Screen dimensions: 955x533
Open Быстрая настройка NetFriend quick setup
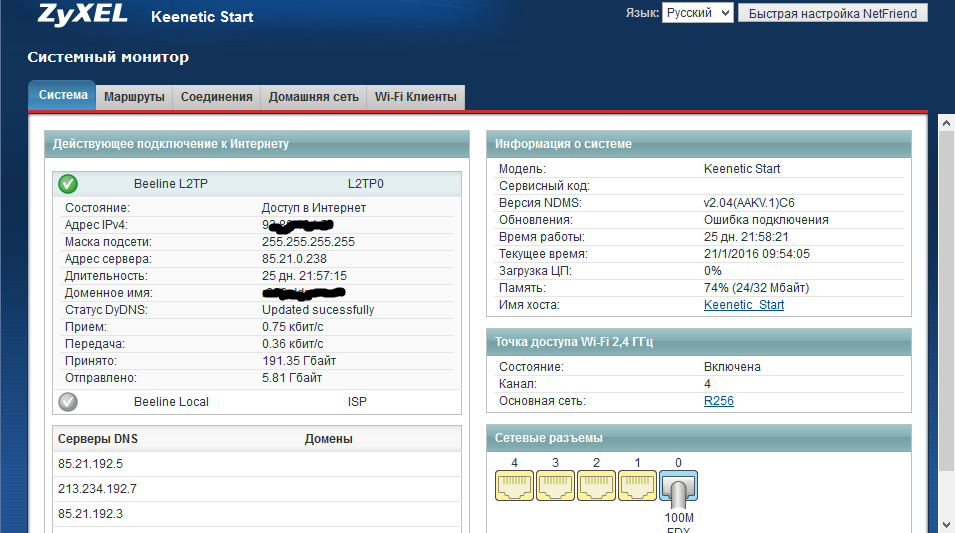833,13
